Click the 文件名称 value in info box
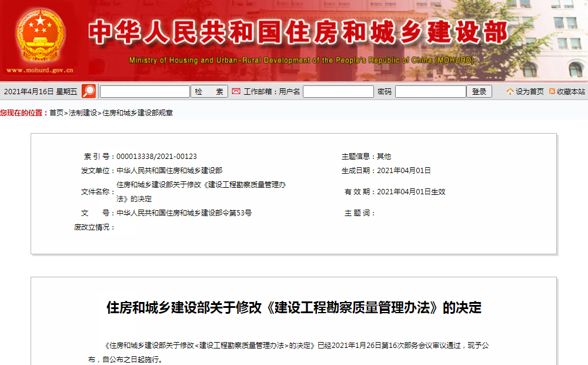Screen dimensions: 588x365 pos(201,191)
